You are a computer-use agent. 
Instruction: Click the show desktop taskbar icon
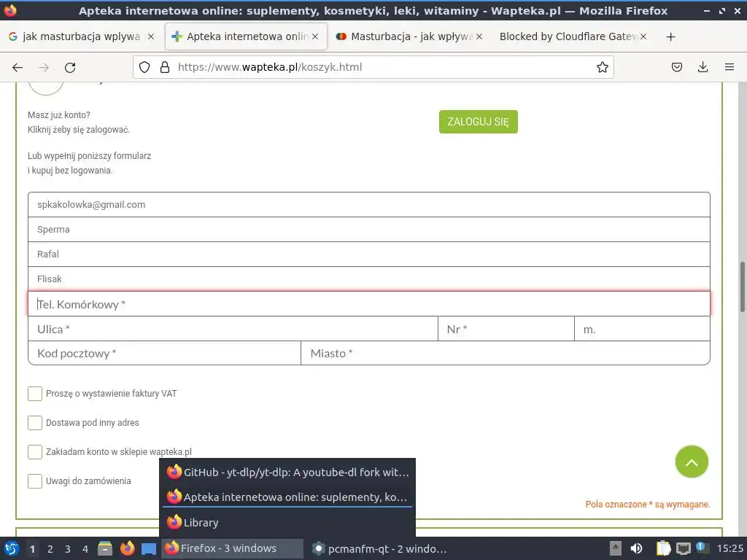[149, 549]
